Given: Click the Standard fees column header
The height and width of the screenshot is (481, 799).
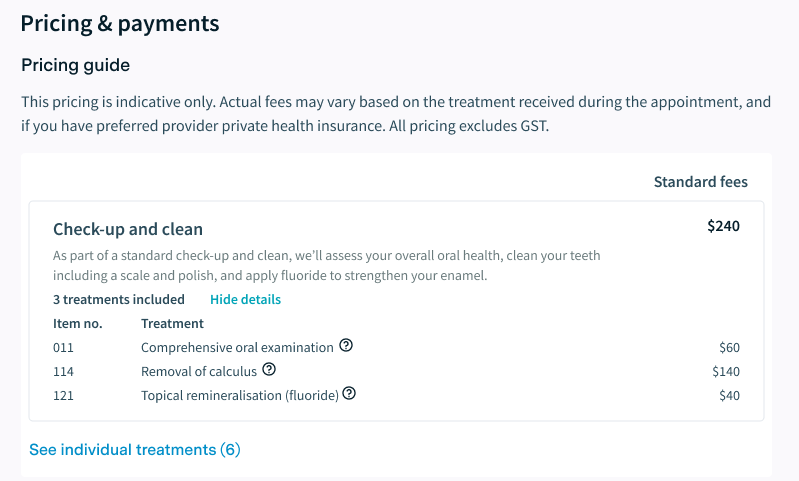Looking at the screenshot, I should coord(700,182).
